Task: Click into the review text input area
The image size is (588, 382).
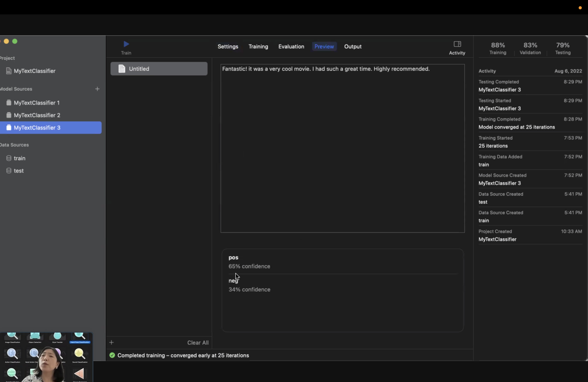Action: (x=342, y=148)
